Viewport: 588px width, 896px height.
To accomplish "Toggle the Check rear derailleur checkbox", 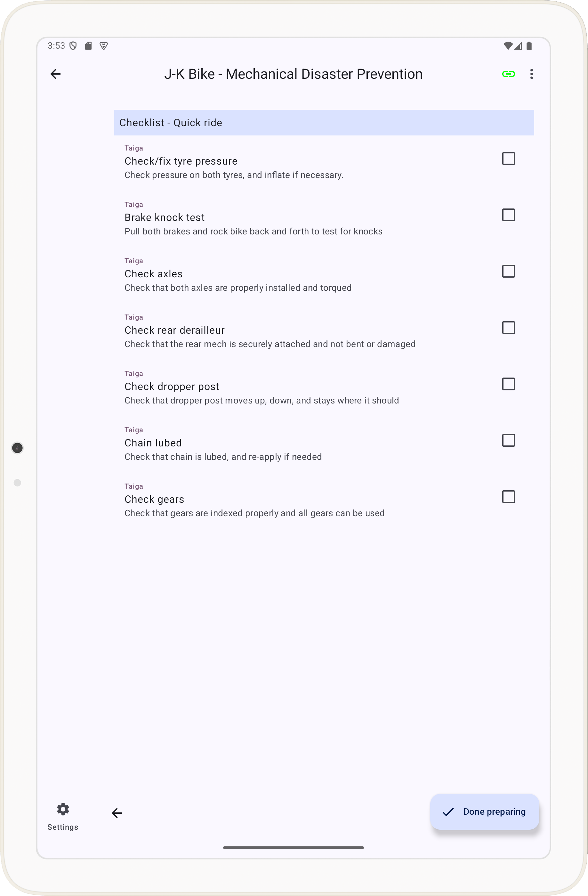I will (x=508, y=328).
